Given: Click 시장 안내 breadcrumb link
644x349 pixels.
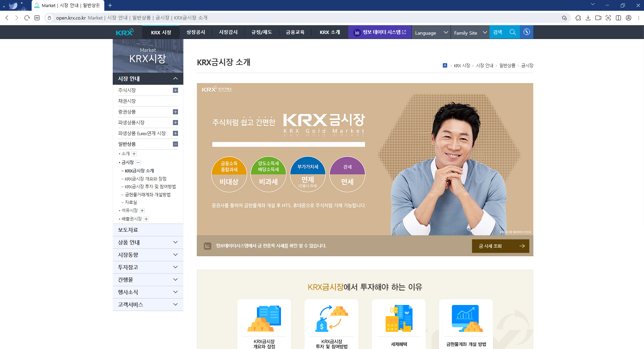Looking at the screenshot, I should click(485, 66).
